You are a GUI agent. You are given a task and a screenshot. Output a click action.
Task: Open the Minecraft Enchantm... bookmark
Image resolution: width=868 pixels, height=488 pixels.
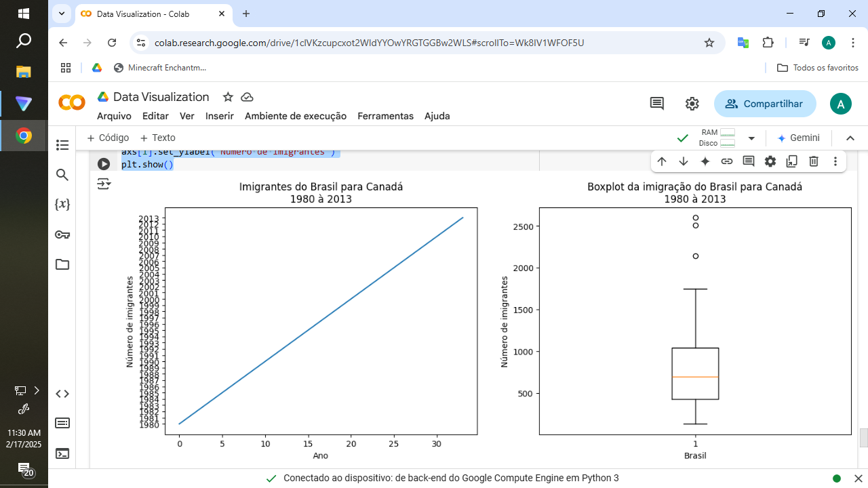[160, 68]
